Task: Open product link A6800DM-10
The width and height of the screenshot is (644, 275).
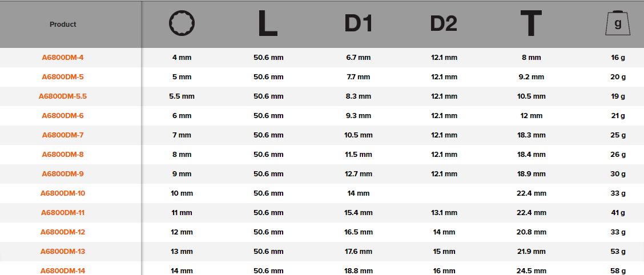Action: [63, 193]
